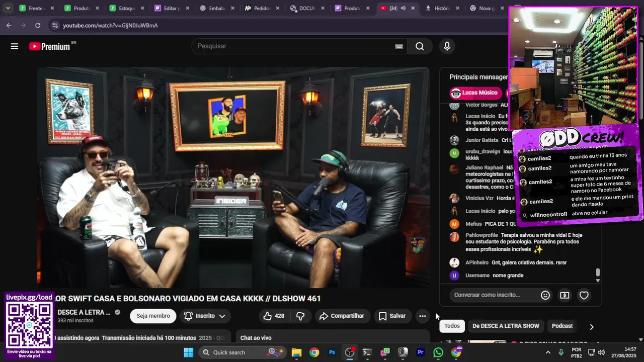
Task: Click the youtube.com URL address bar
Action: [110, 25]
